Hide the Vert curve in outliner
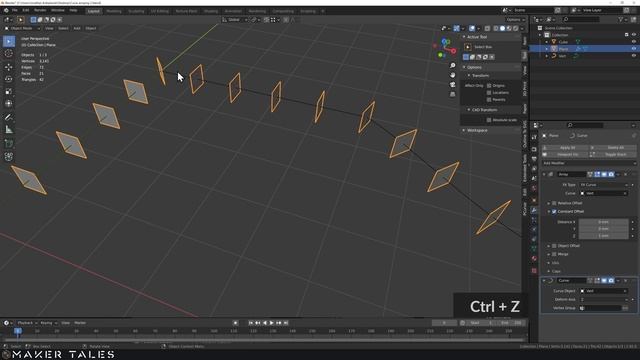The height and width of the screenshot is (360, 640). 633,56
